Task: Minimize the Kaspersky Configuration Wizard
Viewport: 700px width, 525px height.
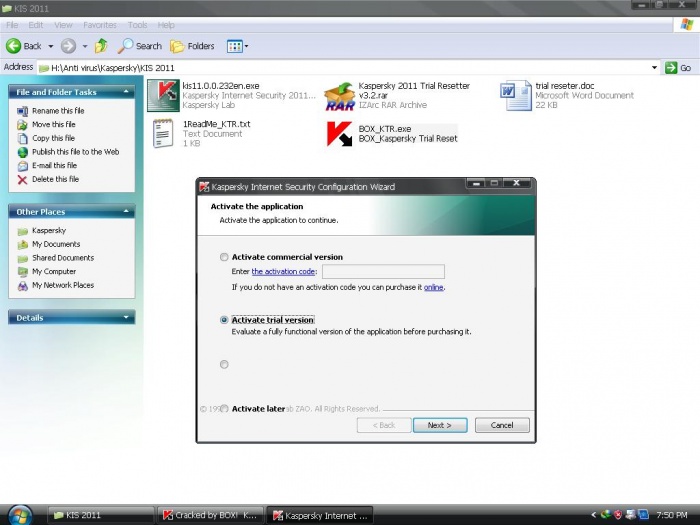Action: [476, 183]
